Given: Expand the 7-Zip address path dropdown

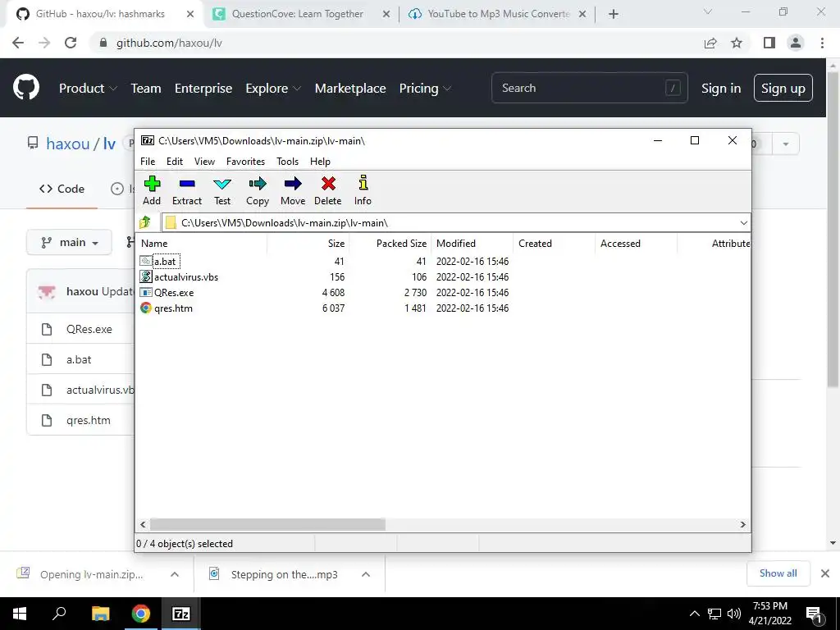Looking at the screenshot, I should pos(743,223).
